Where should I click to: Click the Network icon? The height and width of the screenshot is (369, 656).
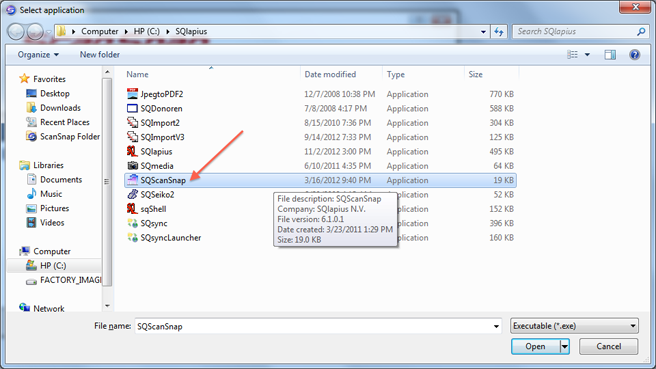tap(24, 308)
